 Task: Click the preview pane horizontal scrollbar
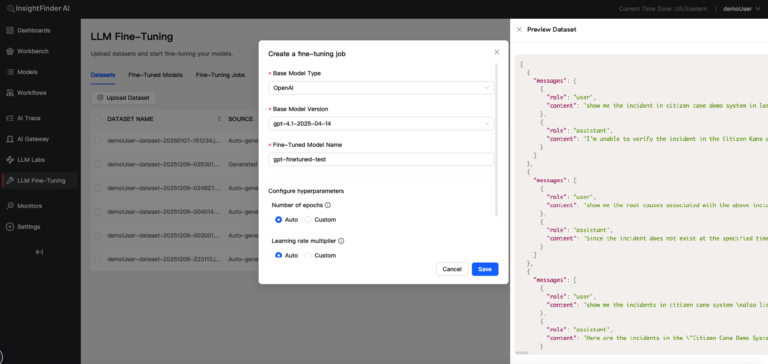coord(522,352)
